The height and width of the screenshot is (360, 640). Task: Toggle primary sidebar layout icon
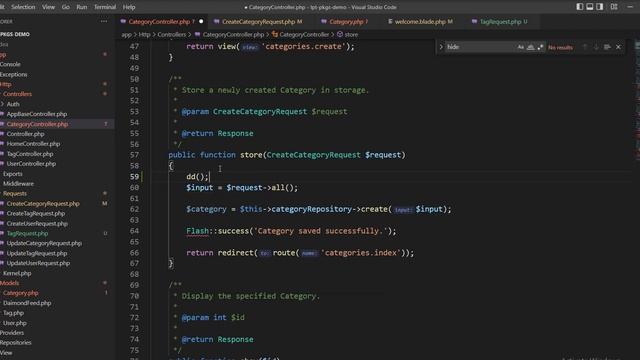click(580, 7)
